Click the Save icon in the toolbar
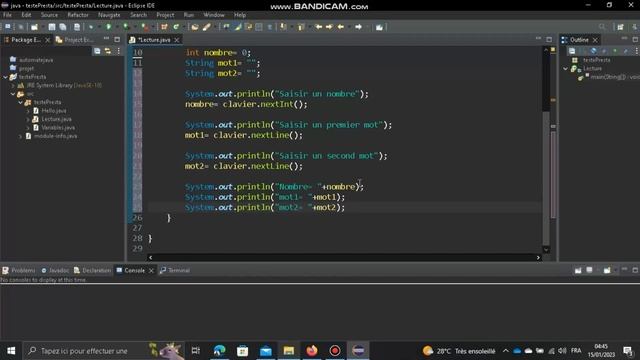Viewport: 640px width, 360px height. click(52, 27)
